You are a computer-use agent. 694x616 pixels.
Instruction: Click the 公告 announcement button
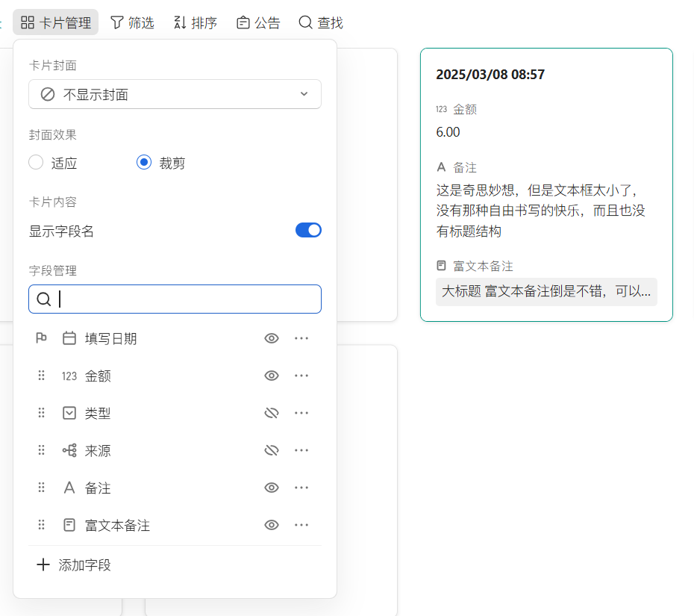tap(258, 22)
